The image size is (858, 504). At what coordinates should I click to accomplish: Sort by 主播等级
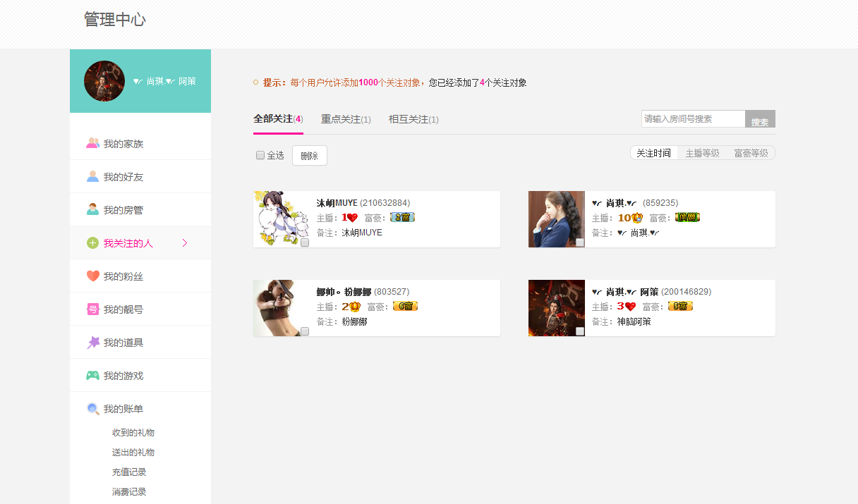point(702,153)
